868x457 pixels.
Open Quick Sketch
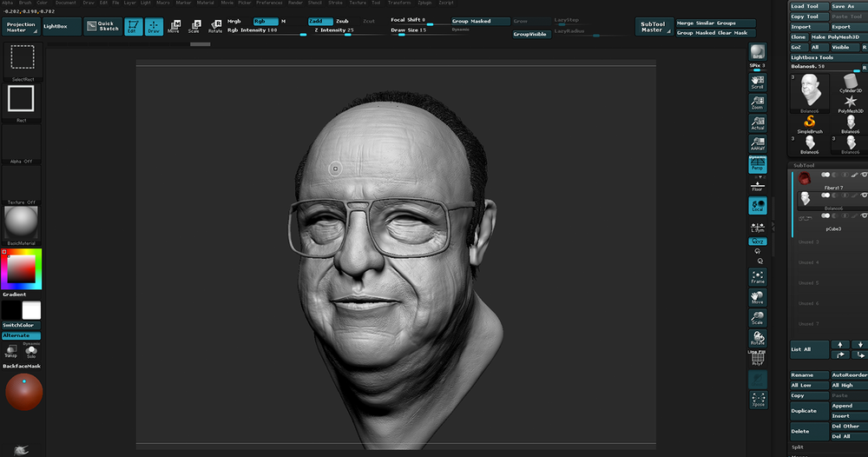(103, 27)
